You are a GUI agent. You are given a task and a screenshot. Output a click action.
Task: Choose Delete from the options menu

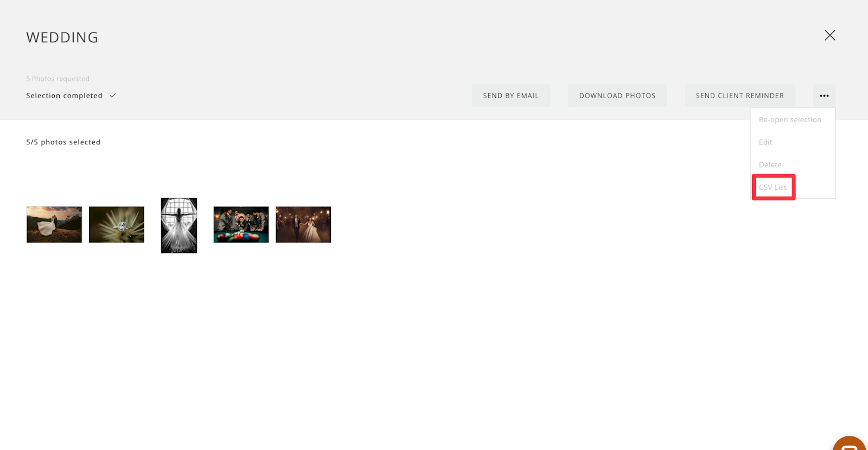(x=770, y=164)
